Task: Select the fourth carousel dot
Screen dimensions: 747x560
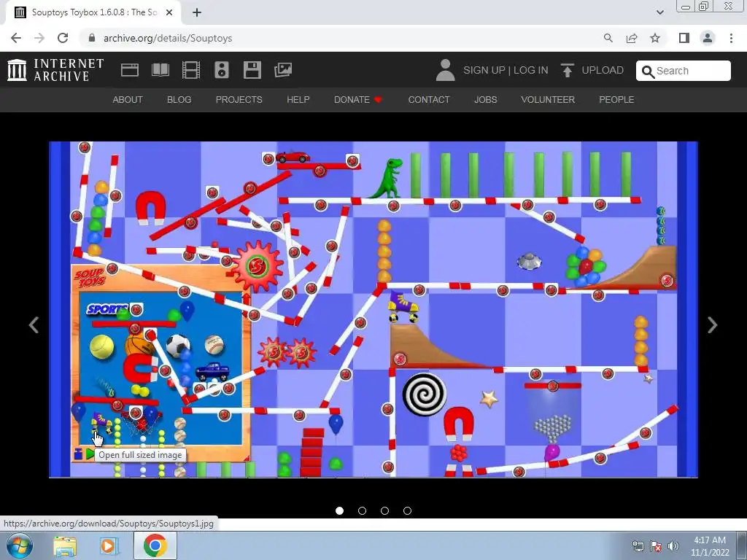Action: 407,510
